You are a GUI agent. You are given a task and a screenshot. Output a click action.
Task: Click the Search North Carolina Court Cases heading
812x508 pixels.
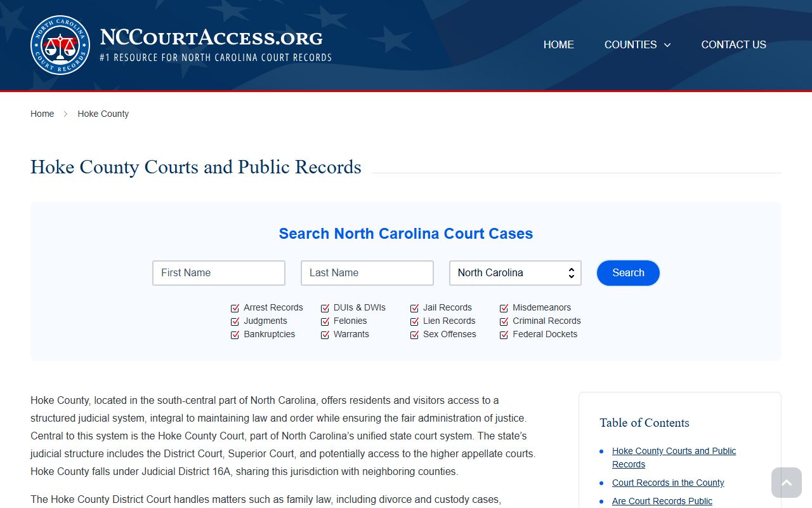click(406, 234)
